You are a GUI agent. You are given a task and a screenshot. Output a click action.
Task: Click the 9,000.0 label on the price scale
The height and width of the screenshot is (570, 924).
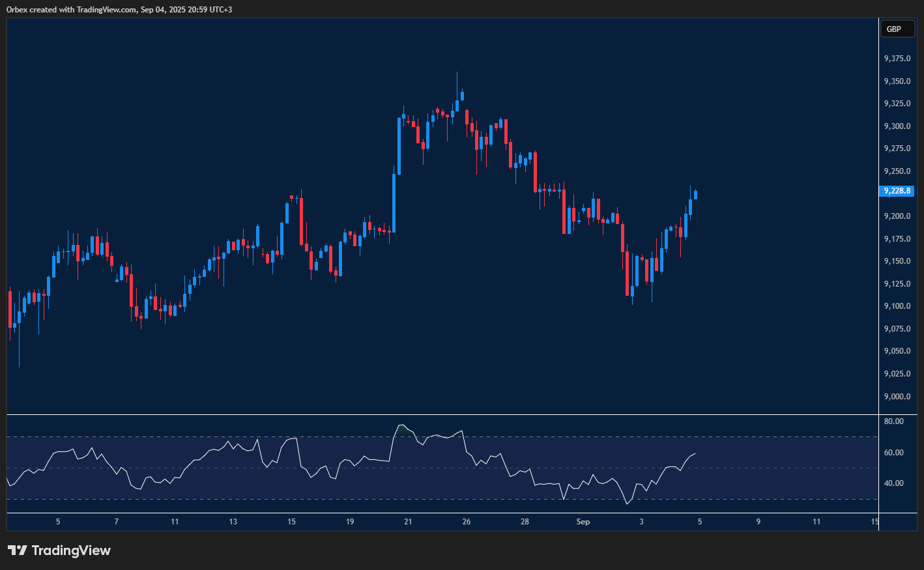point(896,396)
